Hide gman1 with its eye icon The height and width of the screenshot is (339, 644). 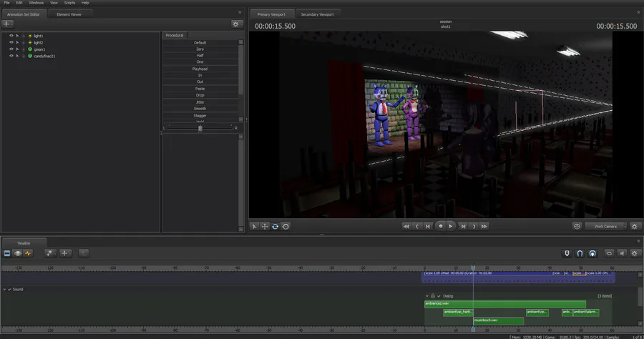tap(11, 49)
